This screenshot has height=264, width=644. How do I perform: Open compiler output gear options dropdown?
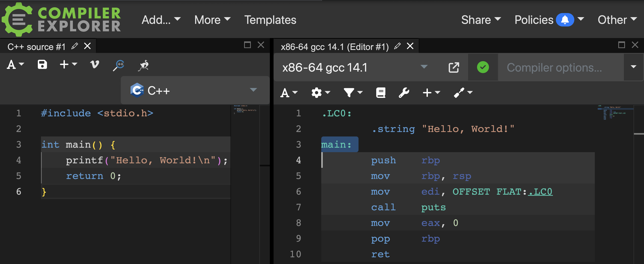[321, 93]
